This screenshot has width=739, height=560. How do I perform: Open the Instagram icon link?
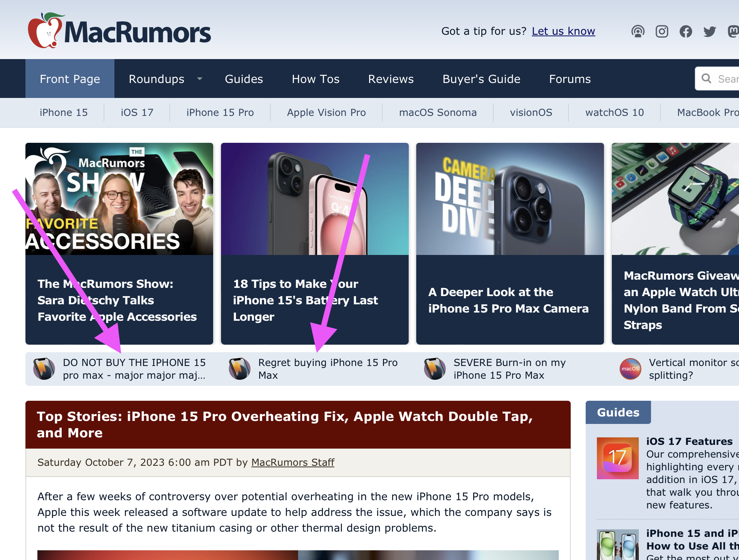click(x=662, y=31)
